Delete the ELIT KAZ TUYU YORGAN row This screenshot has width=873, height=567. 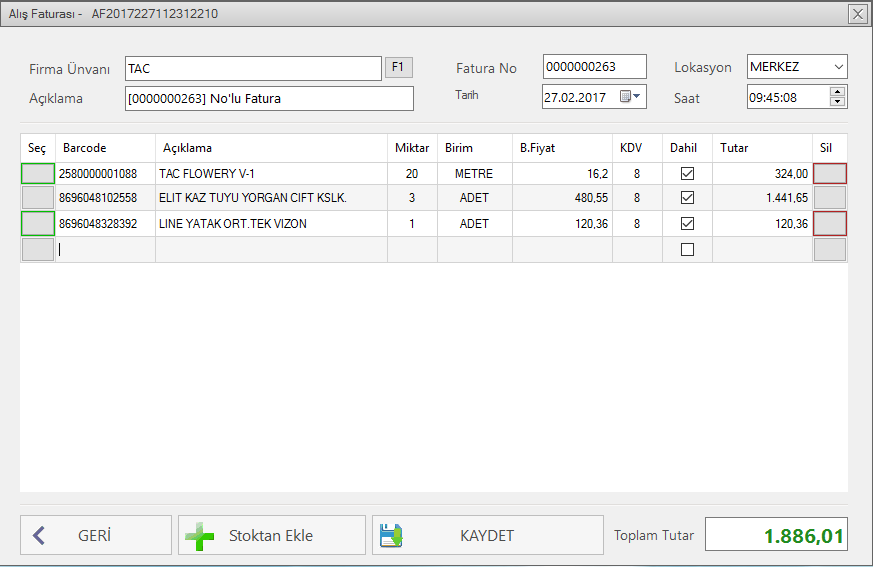[x=829, y=198]
